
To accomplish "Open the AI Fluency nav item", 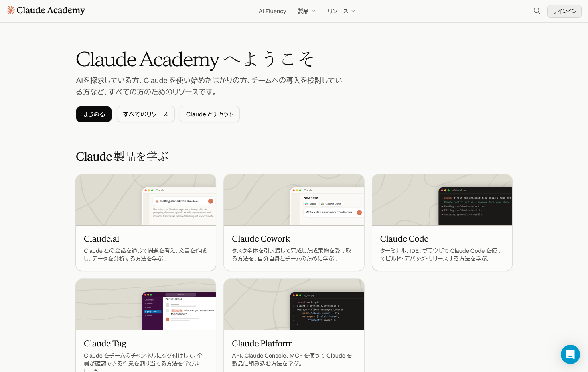I will coord(272,11).
